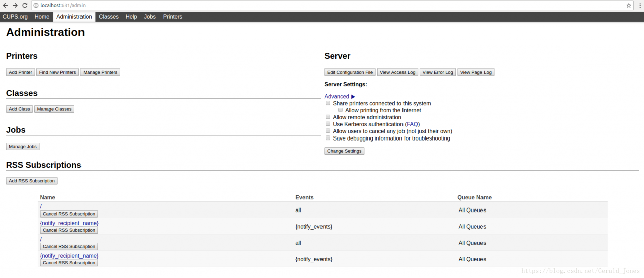Screen dimensions: 644x278
Task: Enable Share printers connected to this system
Action: coord(328,103)
